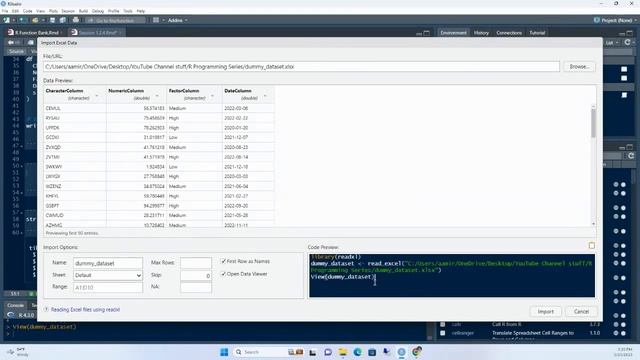Open the Tools menu
640x360 pixels.
pos(128,11)
